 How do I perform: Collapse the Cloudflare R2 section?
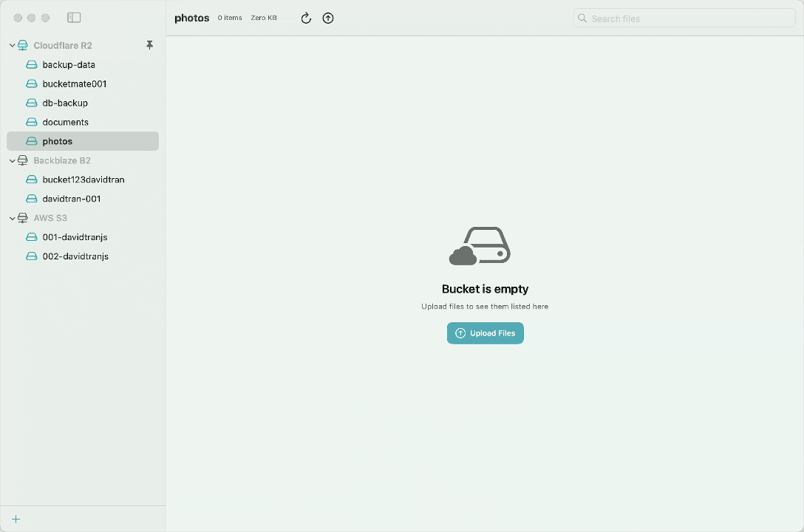click(x=11, y=45)
